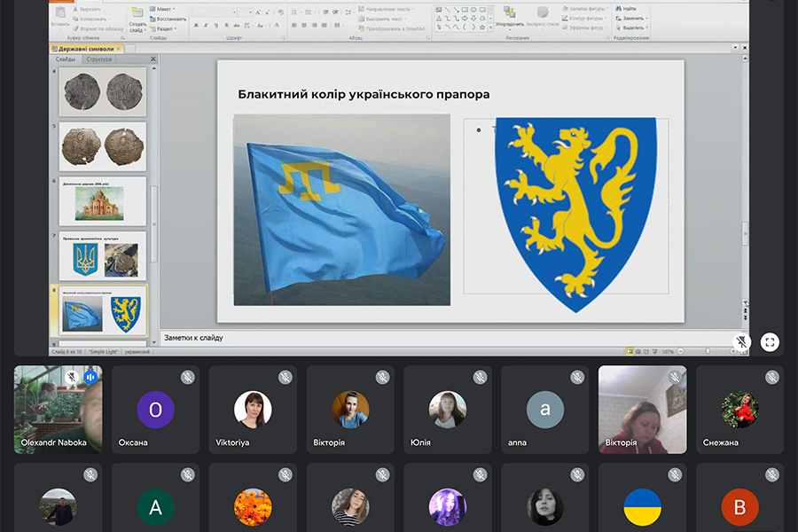This screenshot has height=532, width=798.
Task: Select the blue lion coat of arms image
Action: click(x=575, y=214)
